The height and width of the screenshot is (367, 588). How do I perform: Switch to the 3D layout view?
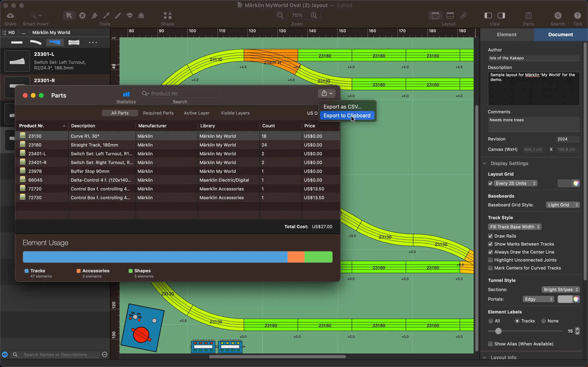tap(463, 16)
